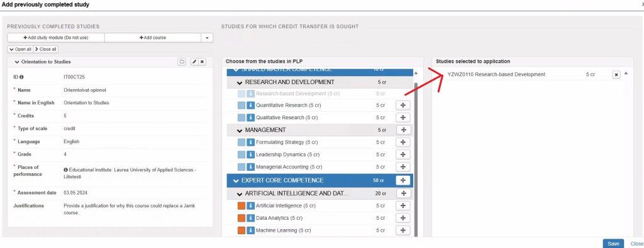644x248 pixels.
Task: Click the Close link at bottom
Action: 637,244
